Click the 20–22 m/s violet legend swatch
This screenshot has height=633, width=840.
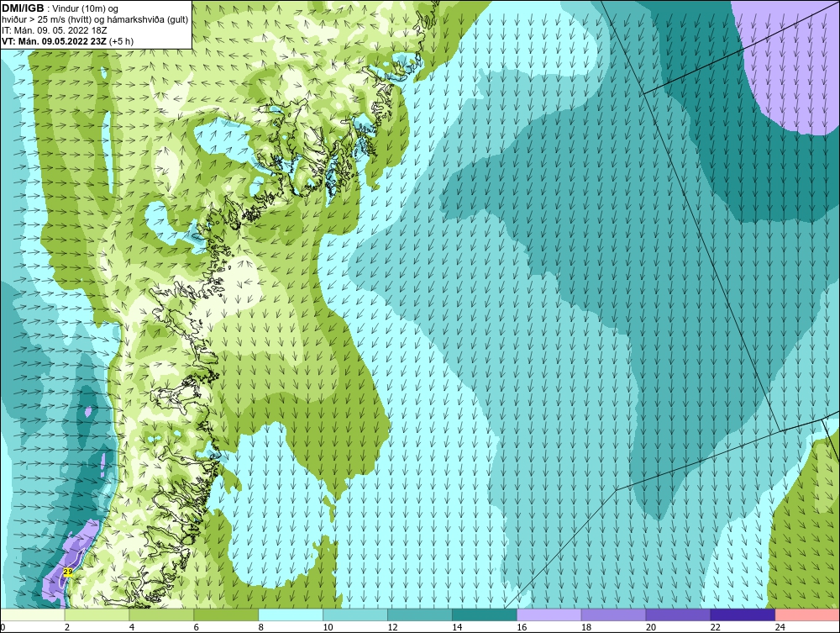[x=678, y=615]
